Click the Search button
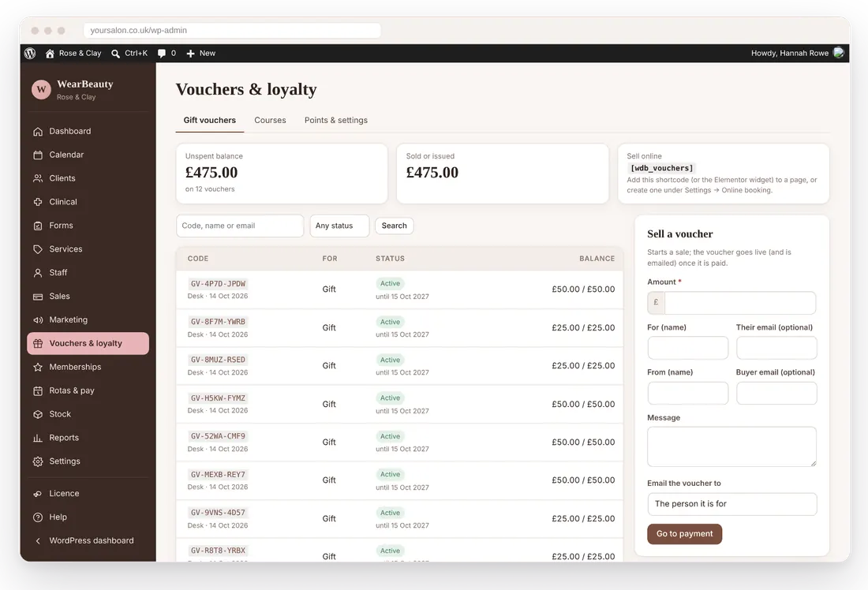This screenshot has height=590, width=868. click(x=394, y=226)
